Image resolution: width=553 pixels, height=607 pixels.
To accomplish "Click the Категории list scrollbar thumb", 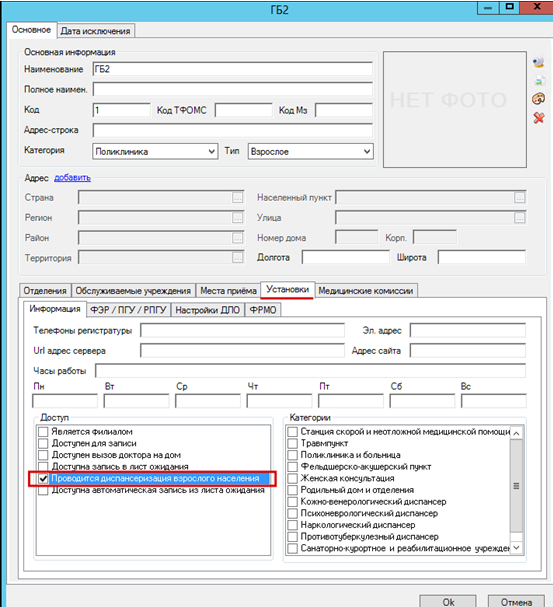I will coord(516,486).
